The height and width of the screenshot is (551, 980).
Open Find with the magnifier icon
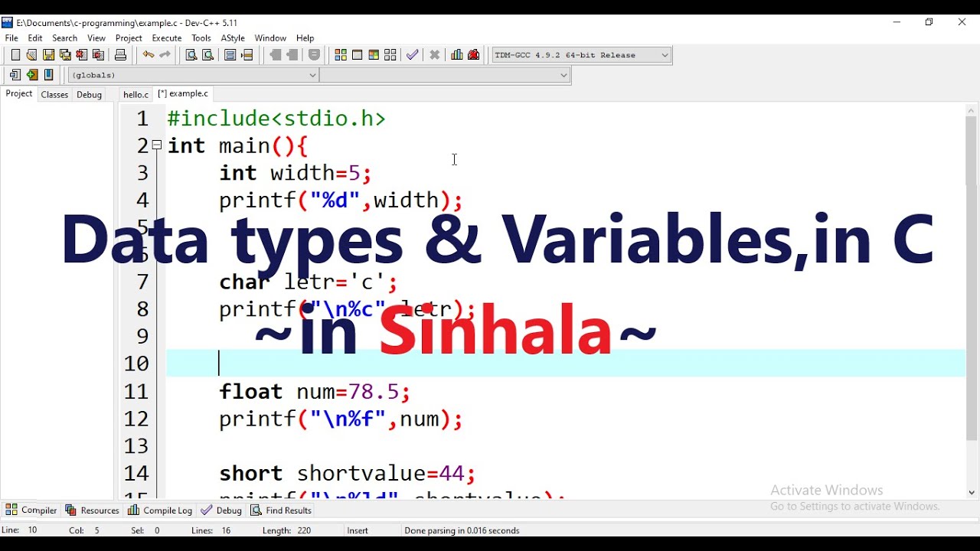click(191, 54)
